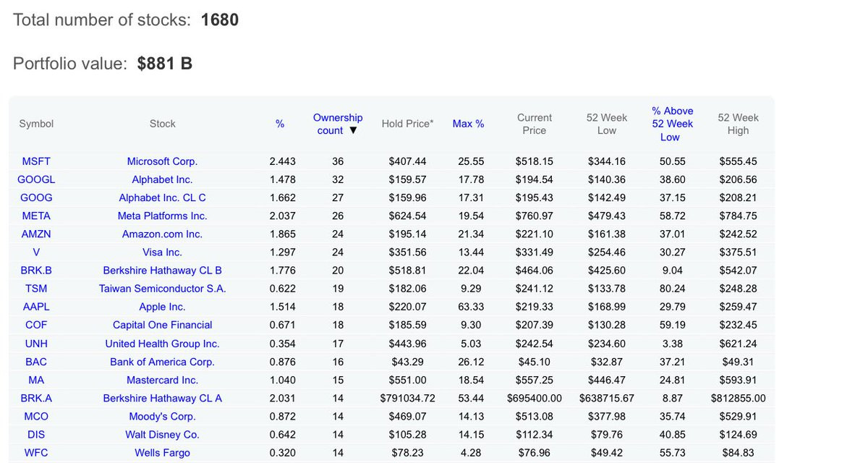Open MSFT symbol link
The image size is (868, 463).
36,161
